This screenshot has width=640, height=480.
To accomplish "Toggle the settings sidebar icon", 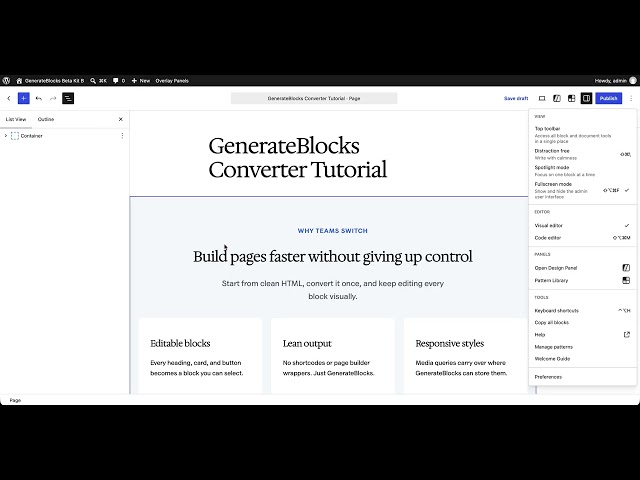I will pos(587,98).
